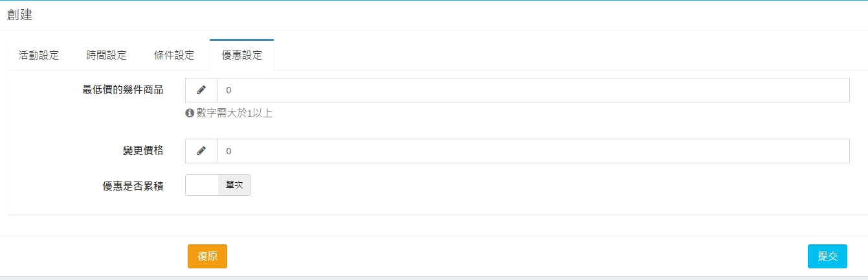This screenshot has width=868, height=280.
Task: Go to the 條件設定 tab
Action: tap(174, 55)
